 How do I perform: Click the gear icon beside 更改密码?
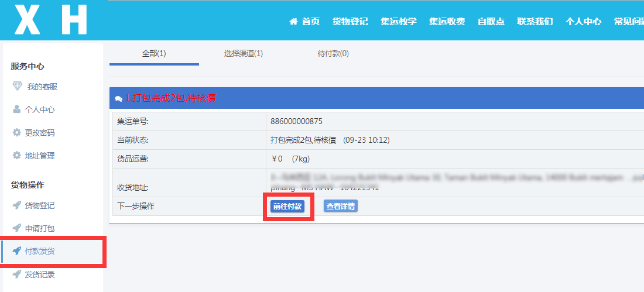(17, 133)
